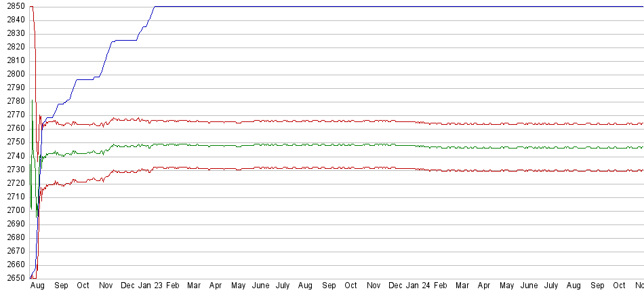Click the 2800 y-axis value

(14, 74)
